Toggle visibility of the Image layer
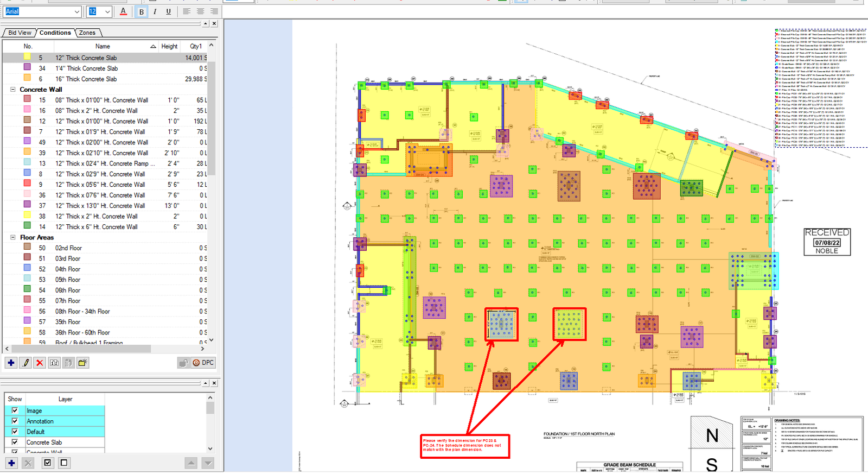 tap(15, 410)
